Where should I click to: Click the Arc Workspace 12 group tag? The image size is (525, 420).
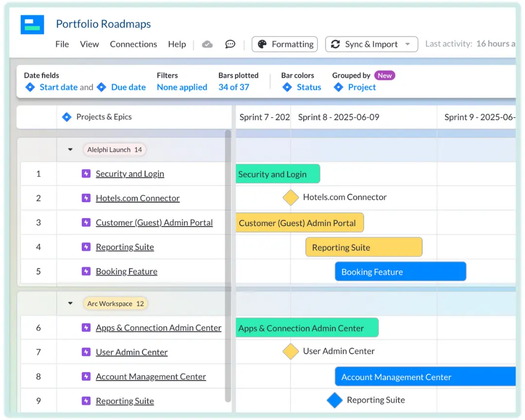pos(115,304)
